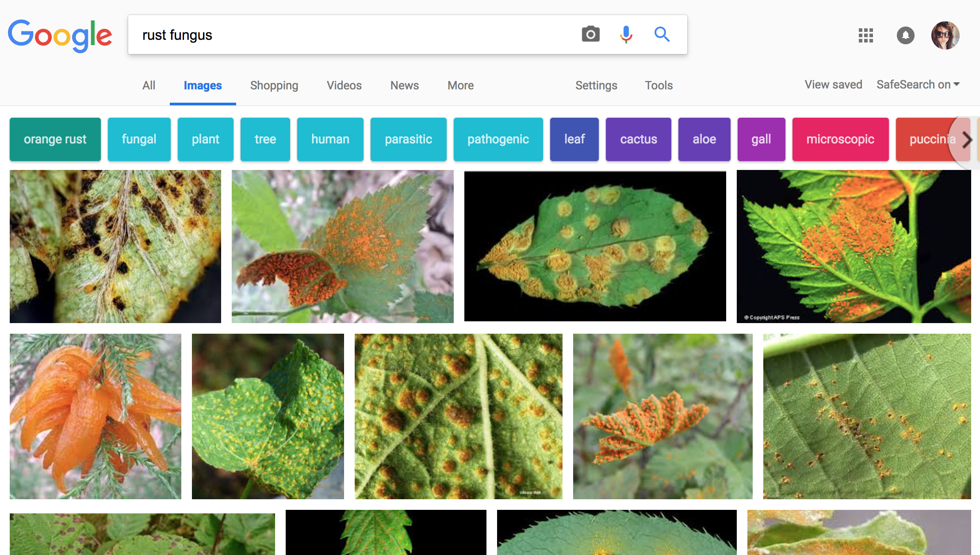Viewport: 980px width, 555px height.
Task: Click the Tools button
Action: (x=658, y=85)
